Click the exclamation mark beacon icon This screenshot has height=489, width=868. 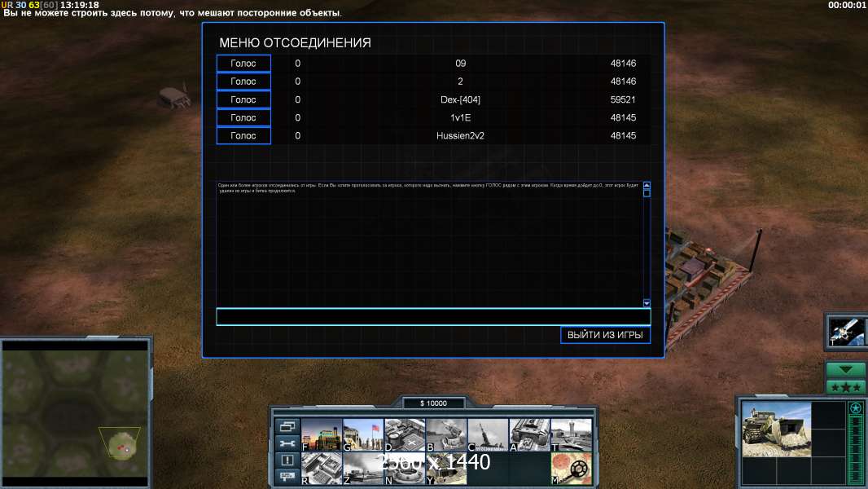pos(287,460)
